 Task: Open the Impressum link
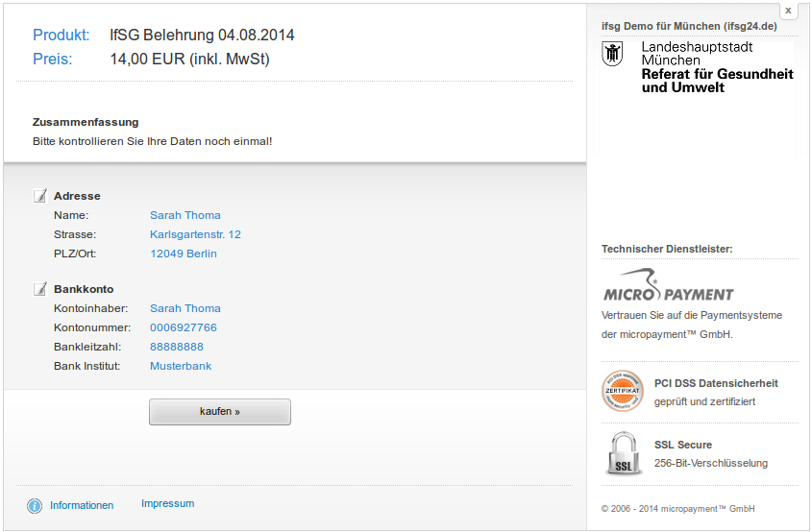pyautogui.click(x=167, y=503)
